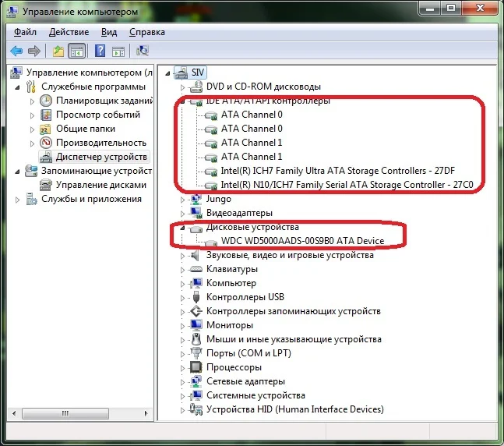Image resolution: width=504 pixels, height=446 pixels.
Task: Select the first ATA Channel 0 entry
Action: (252, 115)
